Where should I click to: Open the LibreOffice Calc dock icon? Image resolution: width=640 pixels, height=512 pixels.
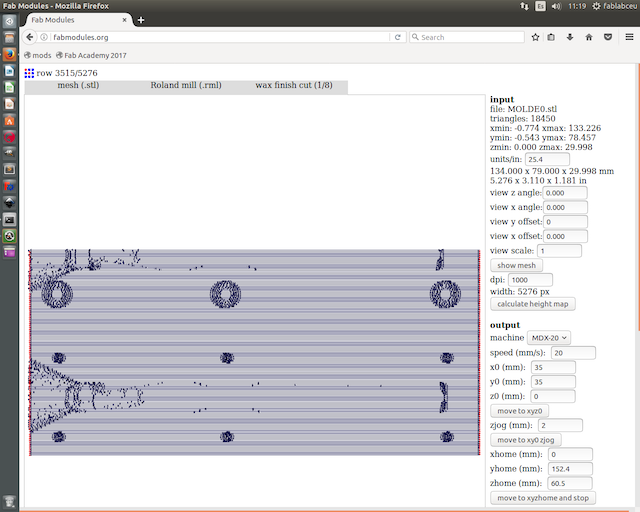tap(9, 87)
